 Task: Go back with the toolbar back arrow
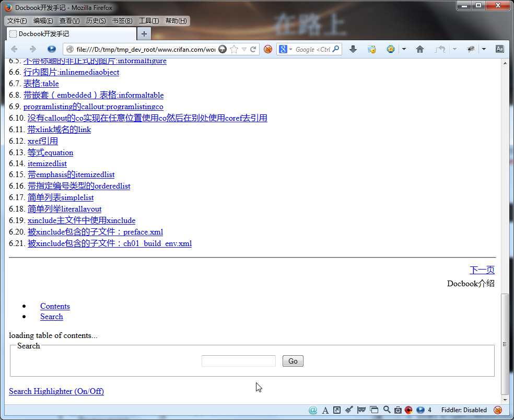14,49
